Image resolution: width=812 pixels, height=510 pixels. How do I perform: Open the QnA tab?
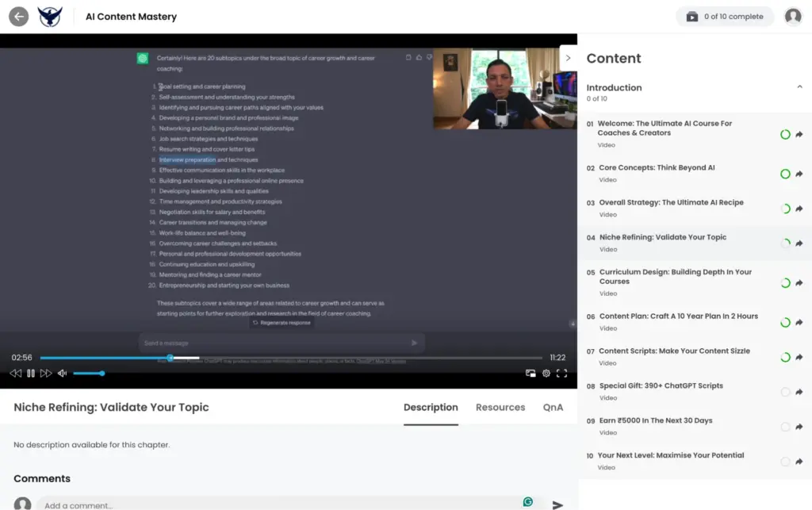coord(553,408)
